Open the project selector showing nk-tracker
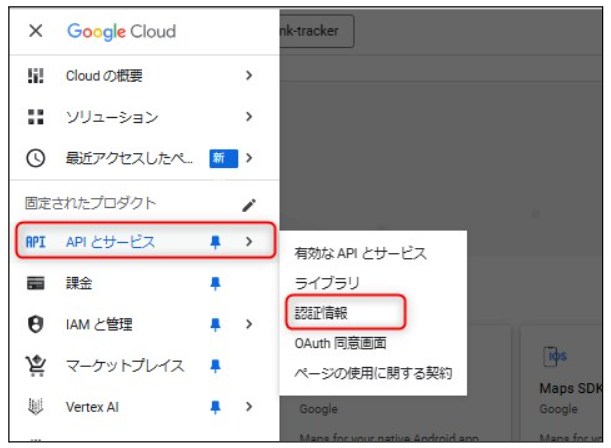The image size is (611, 448). pos(316,31)
